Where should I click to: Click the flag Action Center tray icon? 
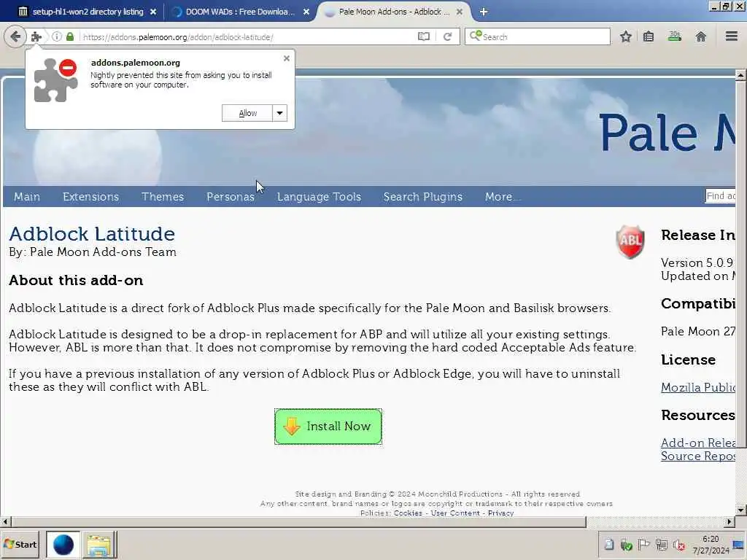[x=643, y=545]
